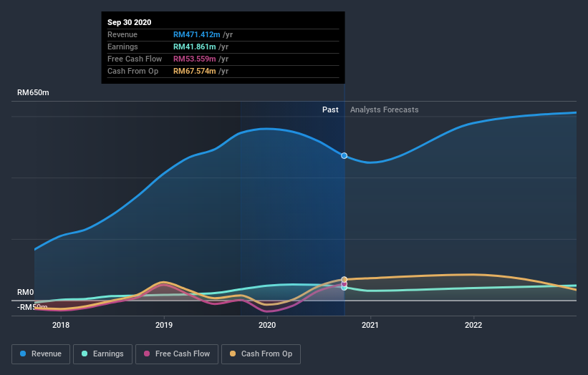Viewport: 588px width, 375px height.
Task: Click the teal Earnings data point marker
Action: 344,288
